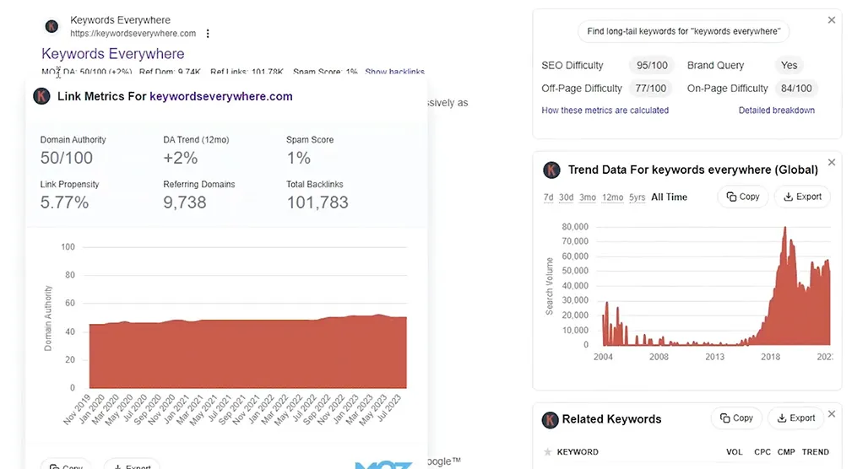Image resolution: width=868 pixels, height=469 pixels.
Task: Click the Link Metrics panel logo icon
Action: coord(41,96)
